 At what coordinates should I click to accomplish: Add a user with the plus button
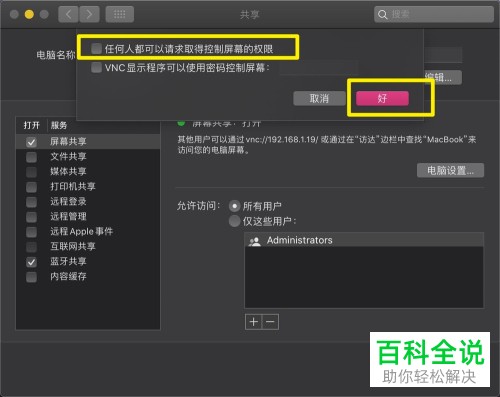click(x=254, y=322)
